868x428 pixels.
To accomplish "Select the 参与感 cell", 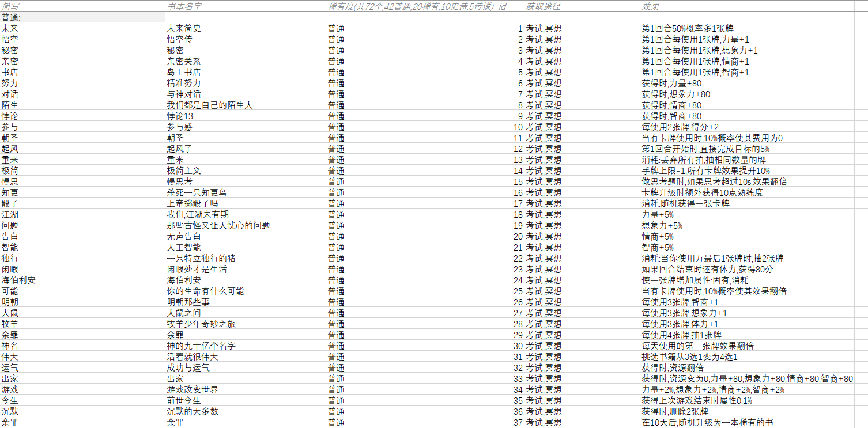I will 246,127.
